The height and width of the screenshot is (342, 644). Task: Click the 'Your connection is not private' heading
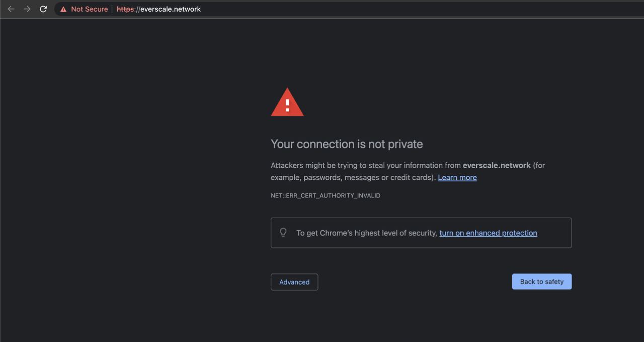click(x=347, y=144)
